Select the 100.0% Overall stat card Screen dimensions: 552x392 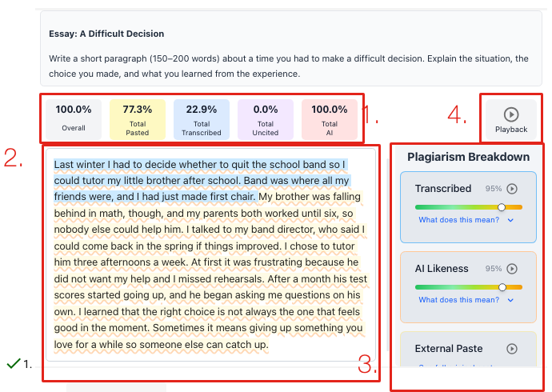(74, 120)
